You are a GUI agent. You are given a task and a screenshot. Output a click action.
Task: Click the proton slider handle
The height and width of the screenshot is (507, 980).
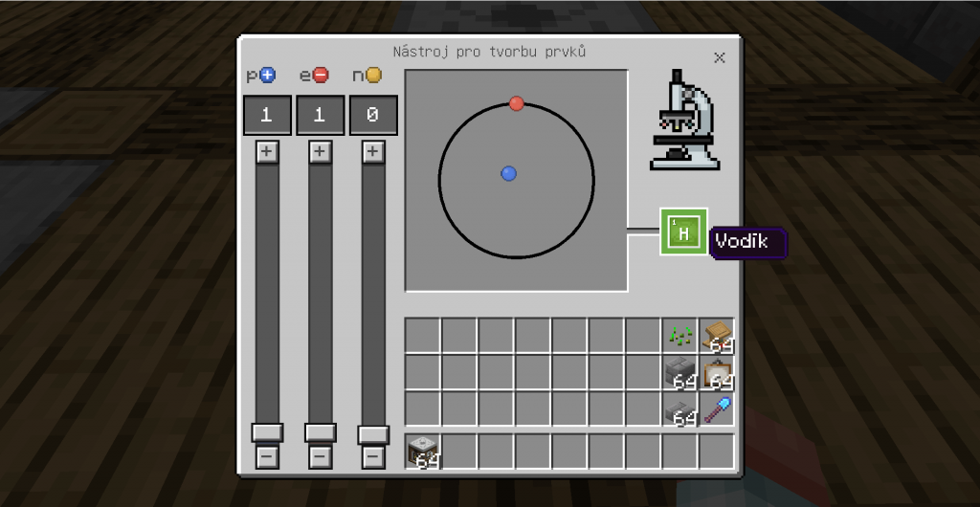pyautogui.click(x=266, y=432)
